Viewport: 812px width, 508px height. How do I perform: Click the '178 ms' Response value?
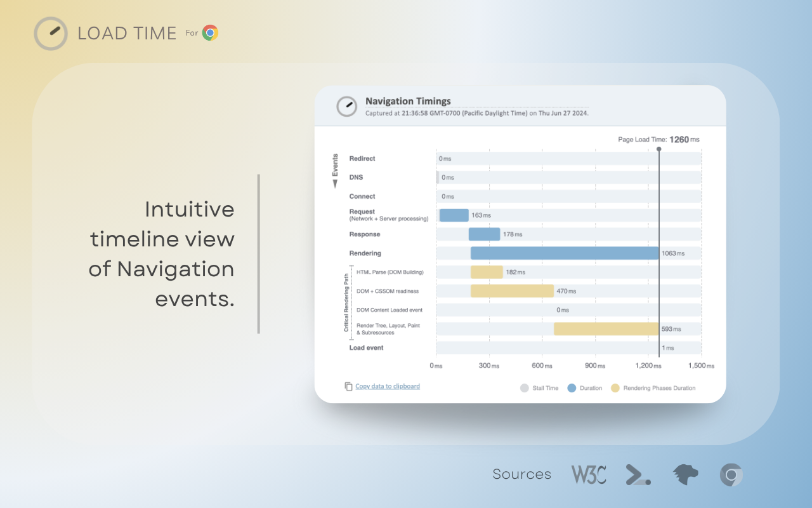pos(513,234)
